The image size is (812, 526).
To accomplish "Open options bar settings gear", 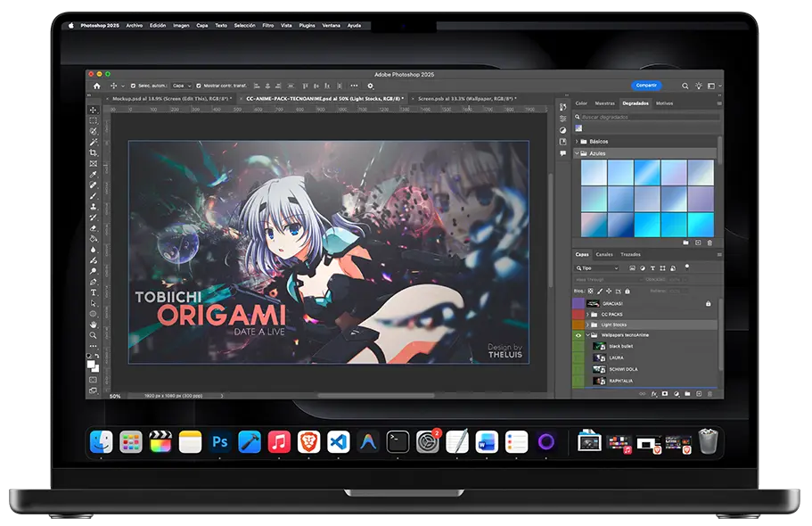I will coord(370,86).
